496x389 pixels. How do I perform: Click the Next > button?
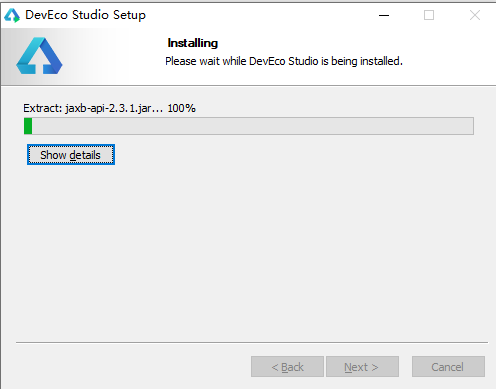(362, 367)
